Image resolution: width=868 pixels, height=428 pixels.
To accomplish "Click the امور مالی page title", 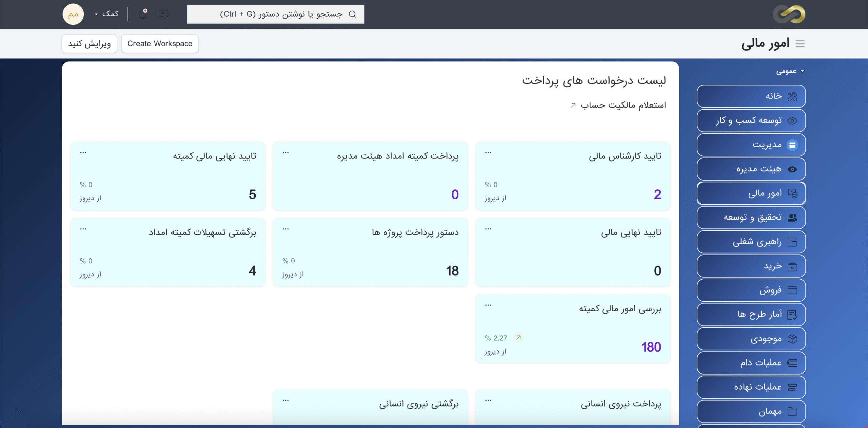I will (x=766, y=44).
